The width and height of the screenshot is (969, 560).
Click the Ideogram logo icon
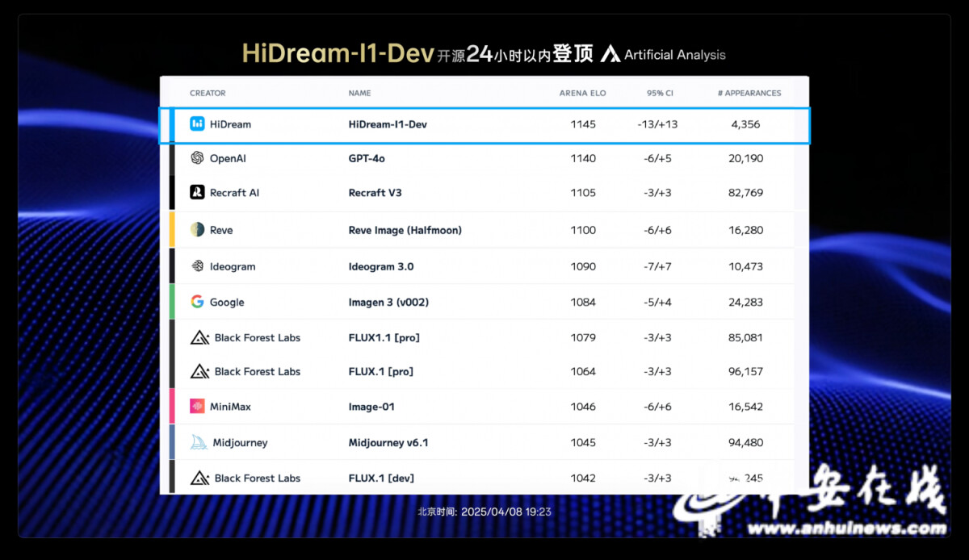click(197, 266)
